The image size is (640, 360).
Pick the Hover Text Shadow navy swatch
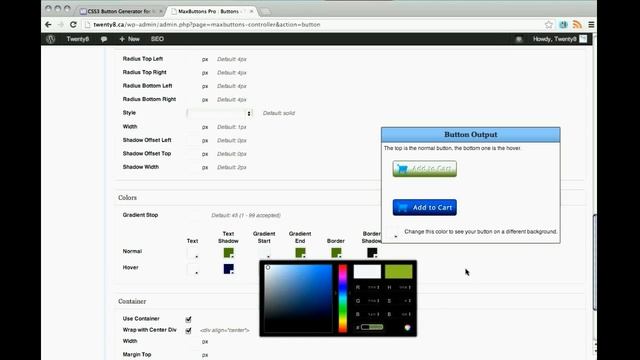(229, 269)
